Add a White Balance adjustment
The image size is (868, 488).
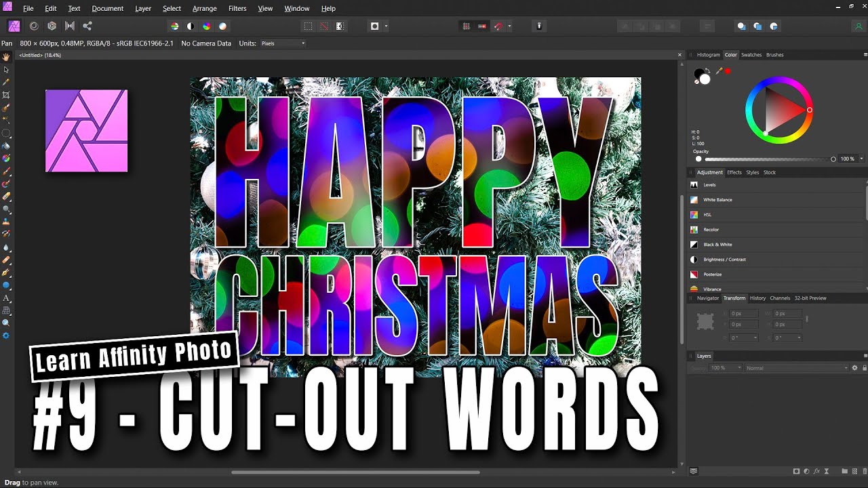click(x=776, y=200)
